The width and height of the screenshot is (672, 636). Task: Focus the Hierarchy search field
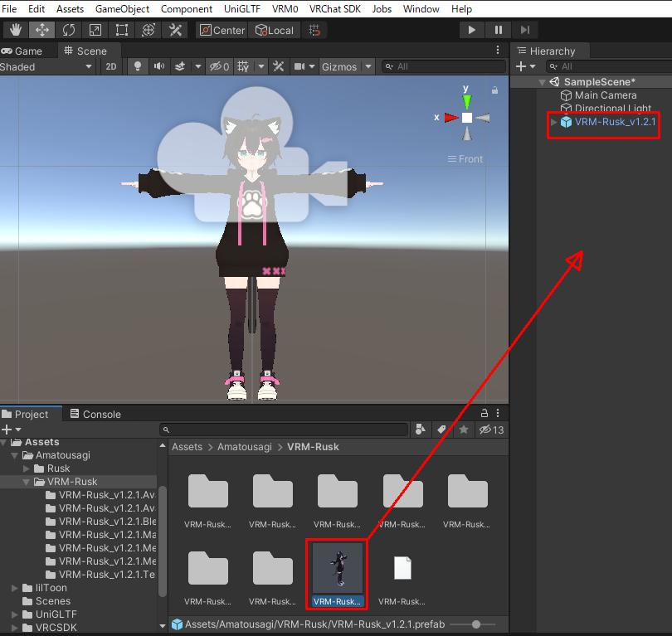click(610, 67)
